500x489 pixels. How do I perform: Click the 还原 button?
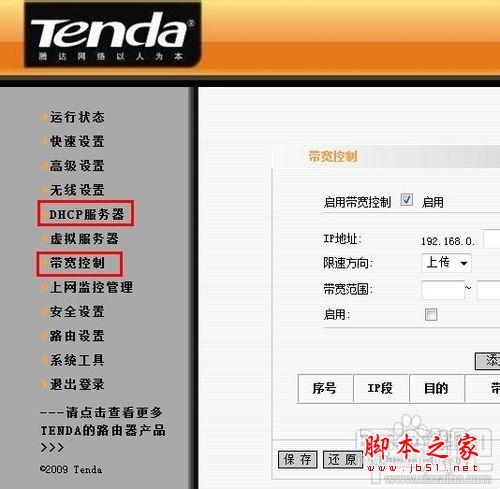click(343, 460)
